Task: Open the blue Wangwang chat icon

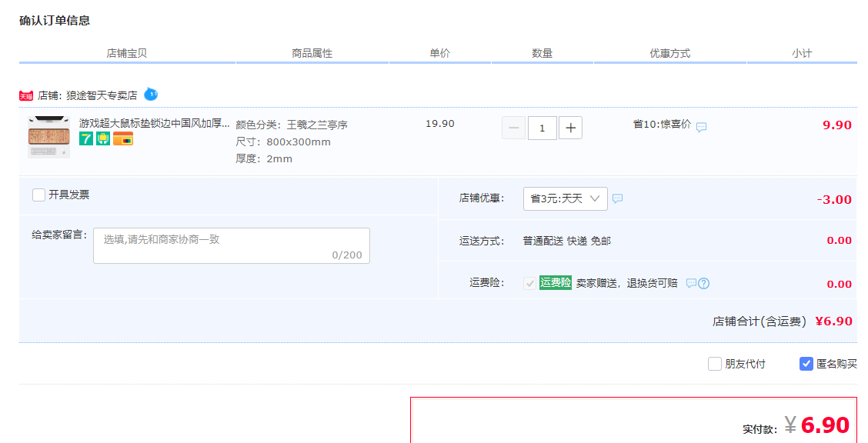Action: (x=151, y=95)
